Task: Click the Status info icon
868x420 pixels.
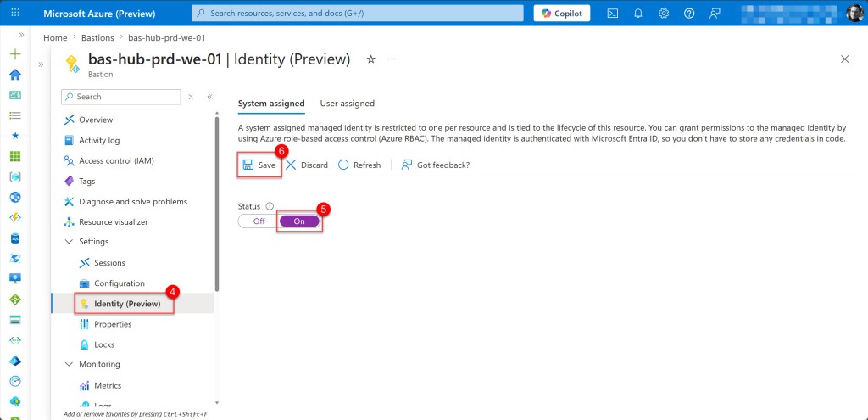Action: tap(270, 206)
